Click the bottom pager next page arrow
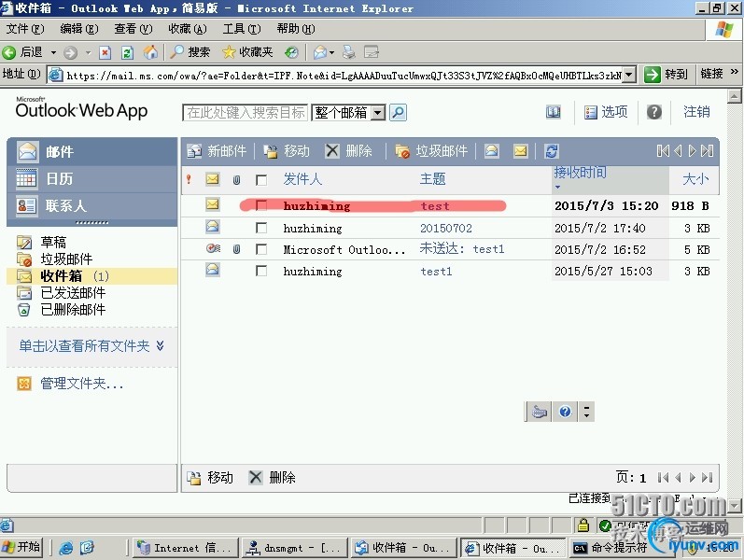Image resolution: width=744 pixels, height=560 pixels. [693, 478]
